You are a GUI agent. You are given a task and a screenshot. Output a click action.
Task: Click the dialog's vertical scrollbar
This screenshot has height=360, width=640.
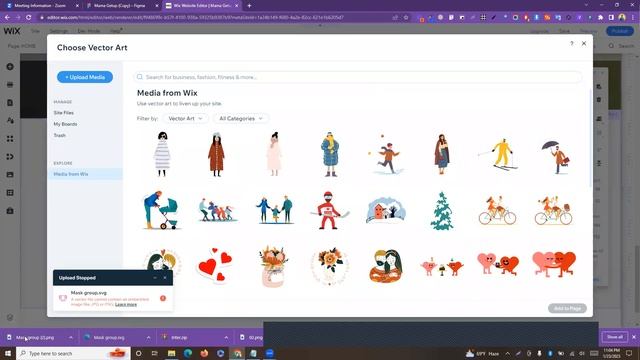590,139
